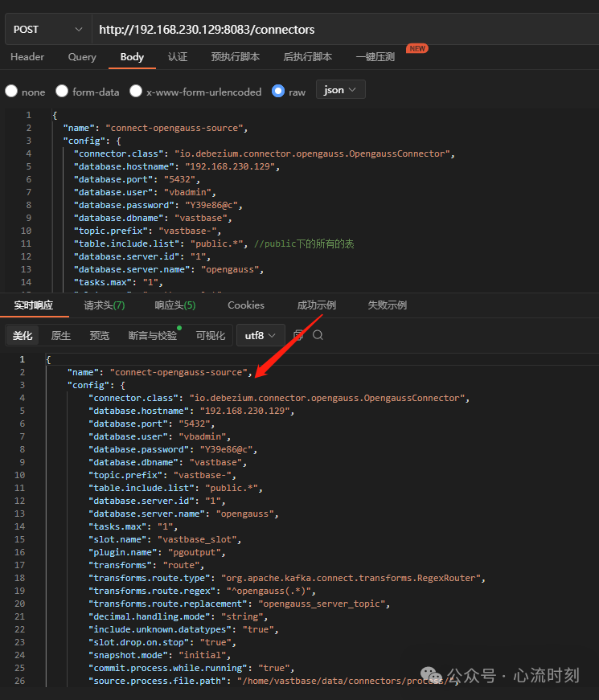599x700 pixels.
Task: Select the 美化 response view
Action: tap(23, 335)
